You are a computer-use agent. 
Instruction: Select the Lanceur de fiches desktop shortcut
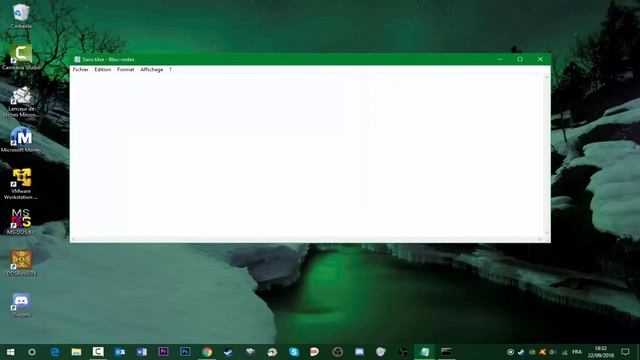(21, 101)
